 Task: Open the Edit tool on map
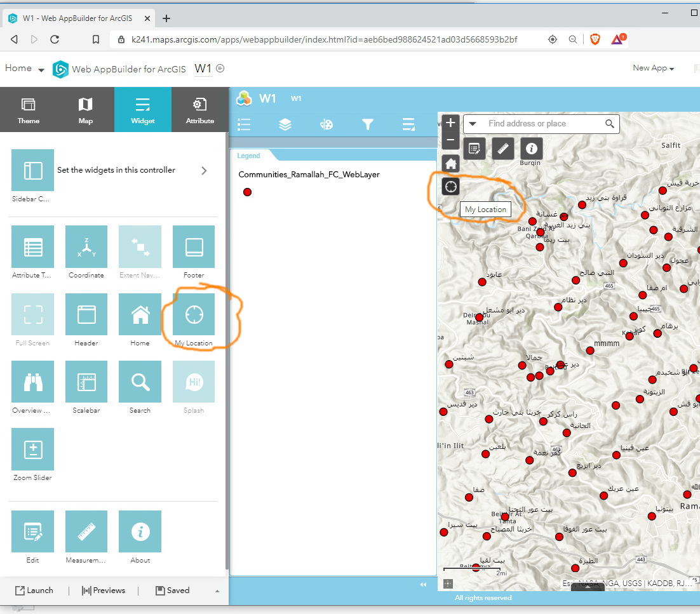click(x=474, y=148)
